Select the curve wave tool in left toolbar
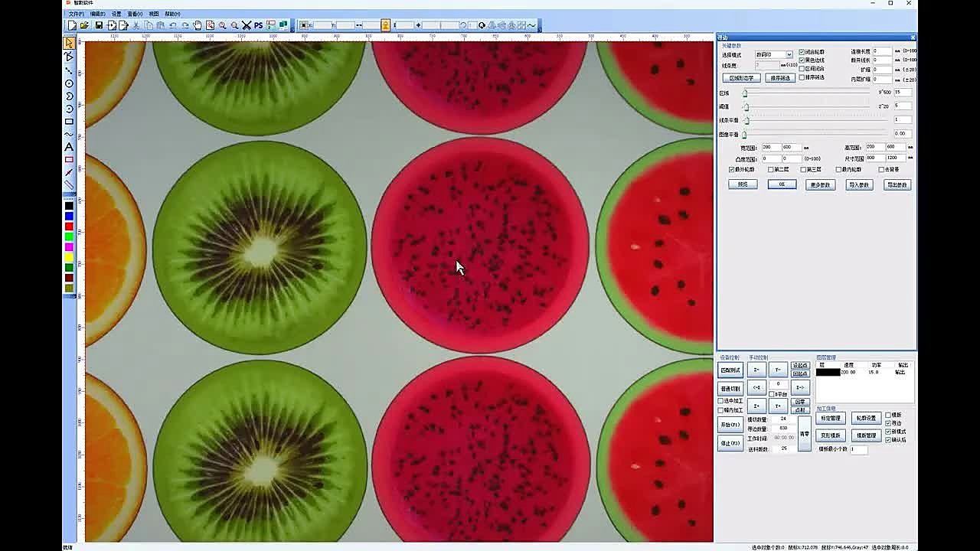 point(69,134)
